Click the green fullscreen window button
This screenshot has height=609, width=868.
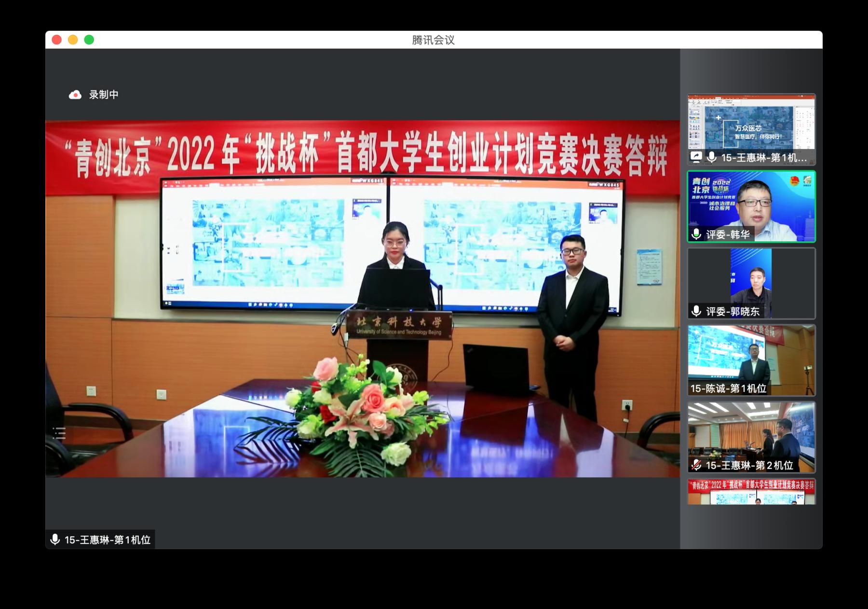tap(89, 40)
